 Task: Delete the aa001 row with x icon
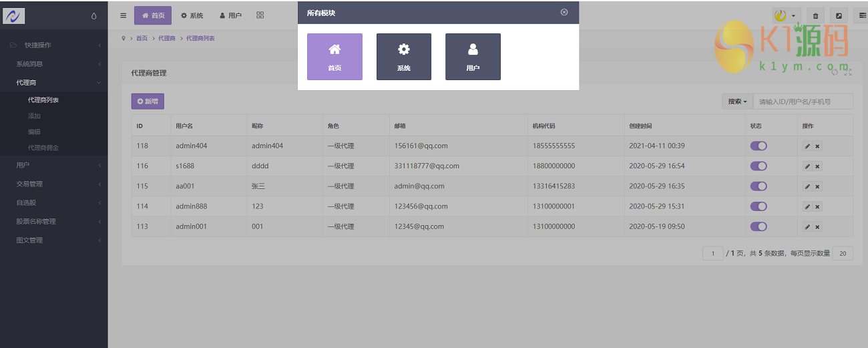click(x=817, y=186)
